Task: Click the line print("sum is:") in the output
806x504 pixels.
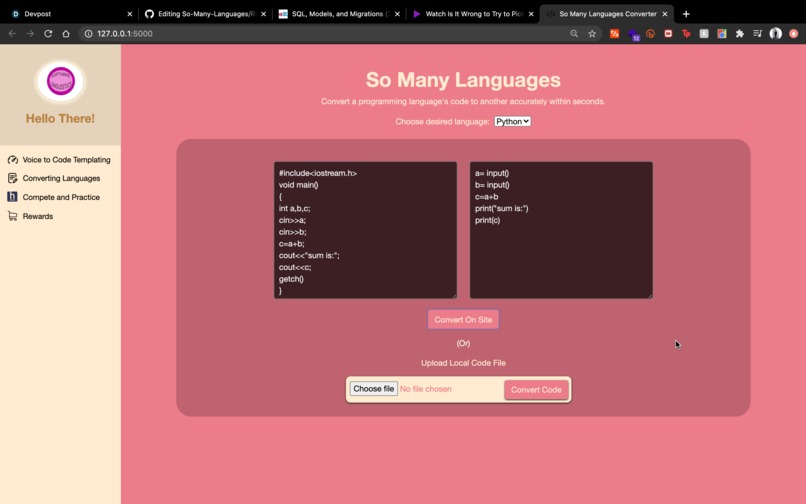Action: 501,208
